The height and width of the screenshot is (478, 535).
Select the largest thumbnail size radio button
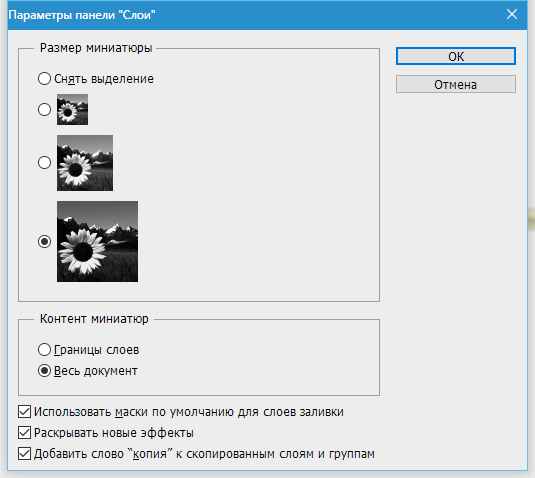click(44, 241)
